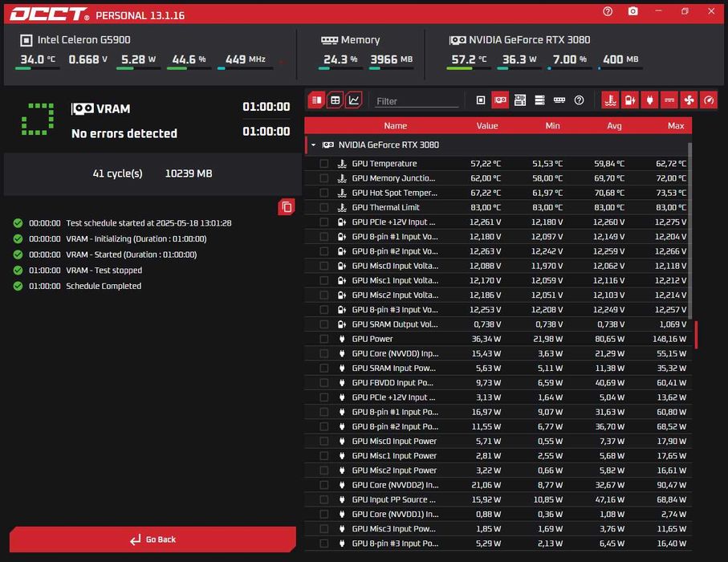728x562 pixels.
Task: Toggle voltage sensor type filter
Action: 630,100
